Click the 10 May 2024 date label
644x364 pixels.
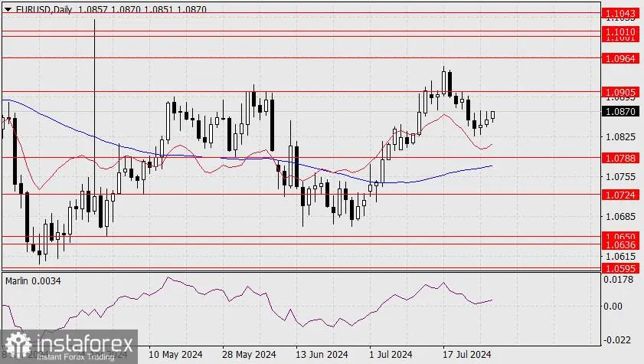click(x=175, y=354)
